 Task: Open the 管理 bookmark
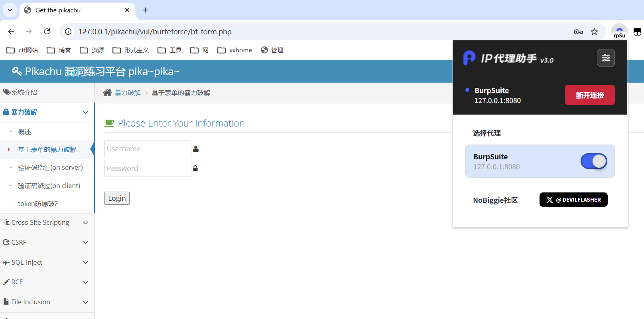[272, 50]
